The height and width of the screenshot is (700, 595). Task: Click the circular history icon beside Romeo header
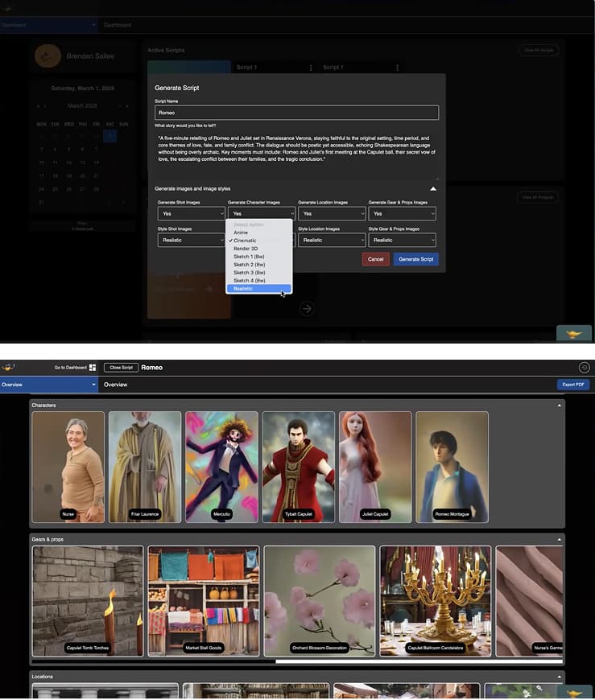pyautogui.click(x=584, y=368)
